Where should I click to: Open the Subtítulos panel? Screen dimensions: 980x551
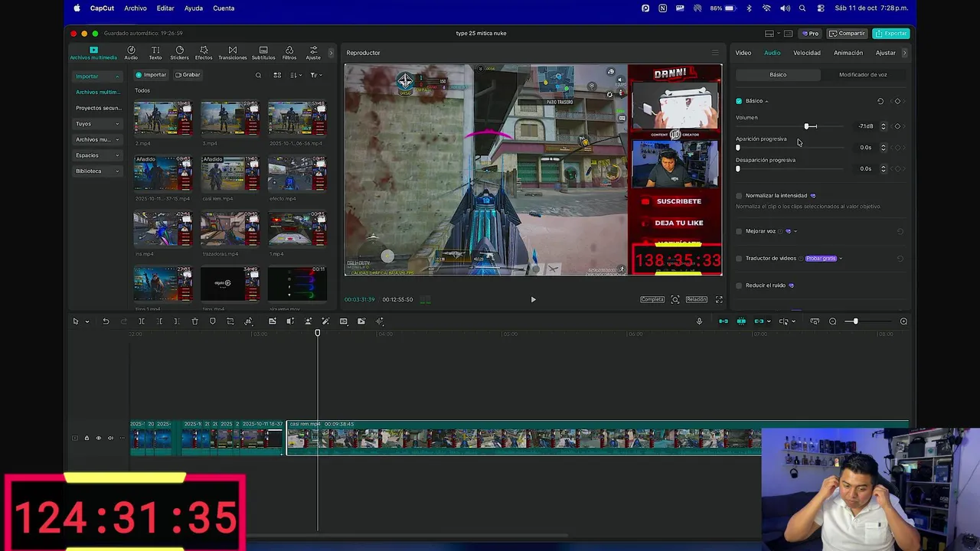(x=263, y=53)
